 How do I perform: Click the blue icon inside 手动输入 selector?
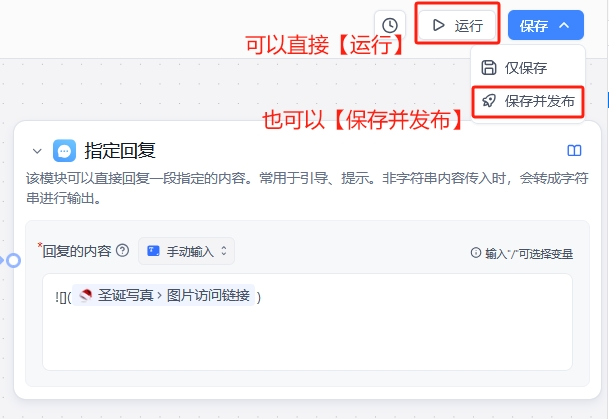pos(153,251)
